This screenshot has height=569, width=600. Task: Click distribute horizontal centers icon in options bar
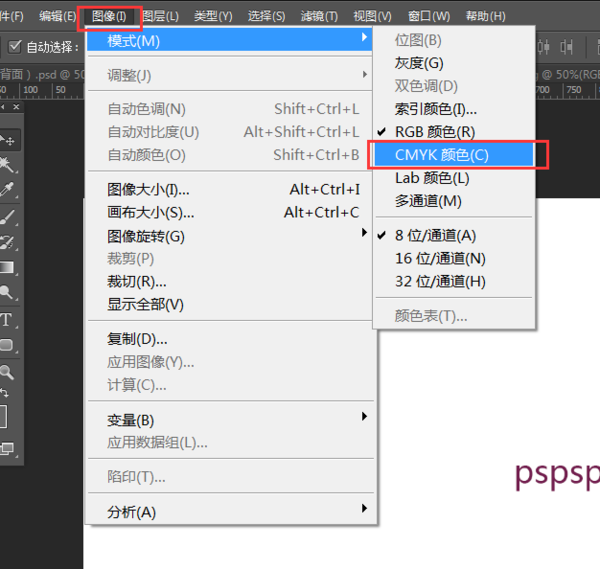(543, 47)
